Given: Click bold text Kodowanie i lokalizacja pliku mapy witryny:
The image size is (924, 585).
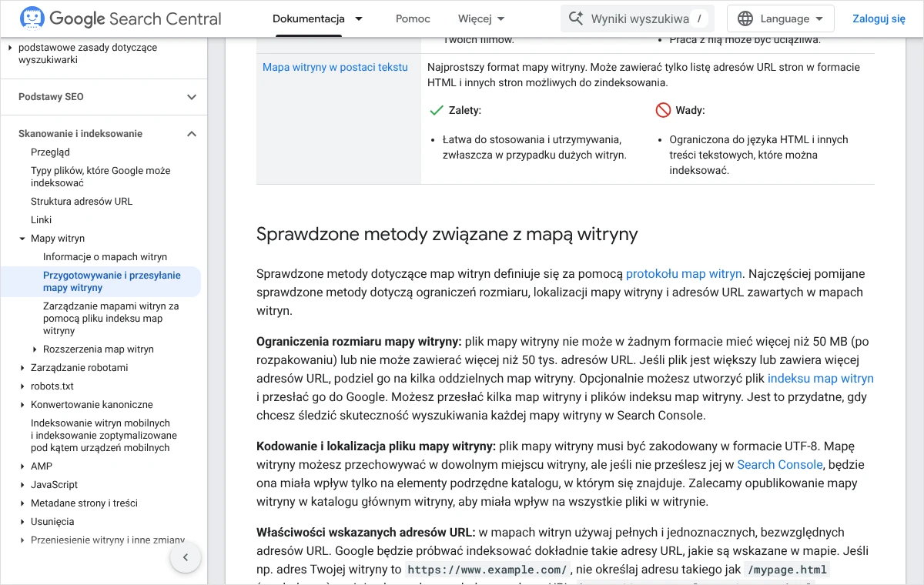Looking at the screenshot, I should [376, 446].
